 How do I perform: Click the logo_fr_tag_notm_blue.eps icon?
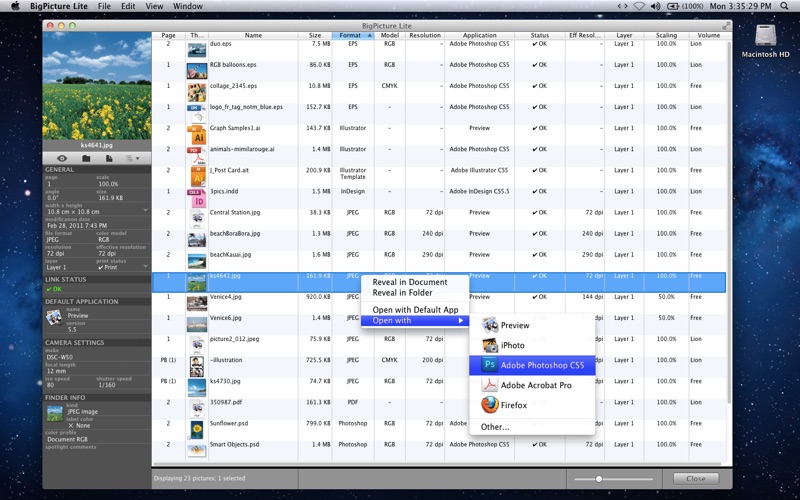click(197, 113)
